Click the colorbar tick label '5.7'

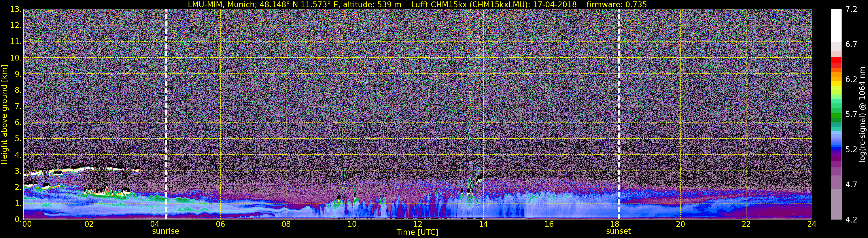pos(851,115)
